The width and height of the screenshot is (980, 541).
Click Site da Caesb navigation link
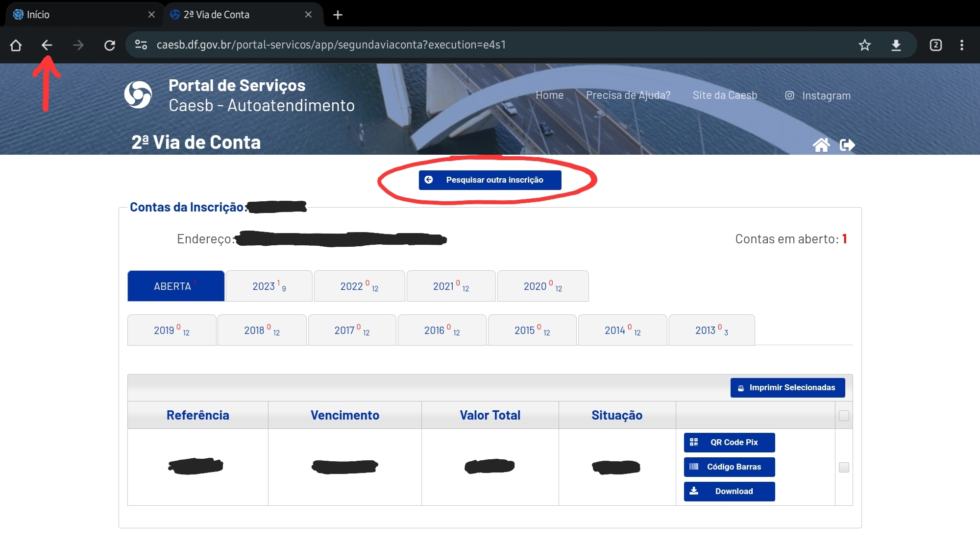(x=726, y=95)
